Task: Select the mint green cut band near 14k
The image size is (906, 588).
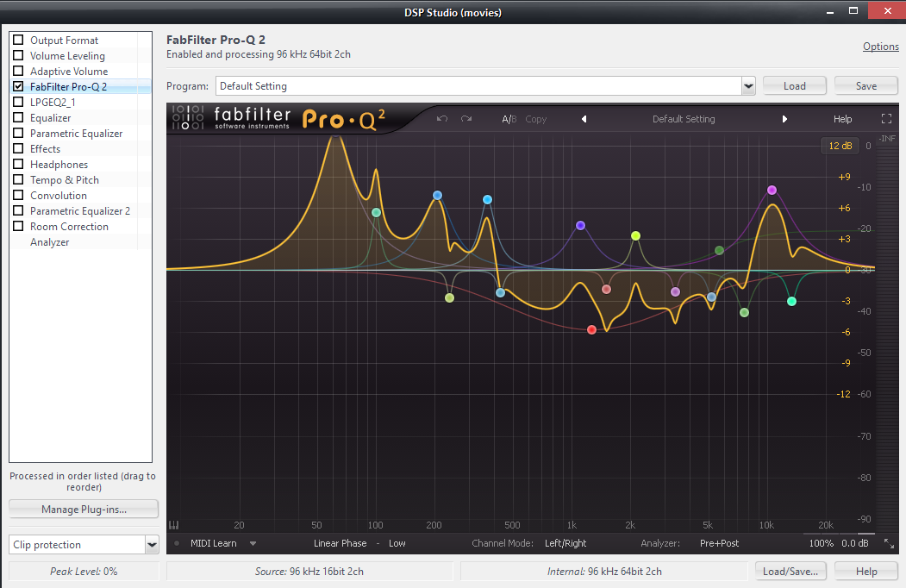Action: pyautogui.click(x=791, y=301)
